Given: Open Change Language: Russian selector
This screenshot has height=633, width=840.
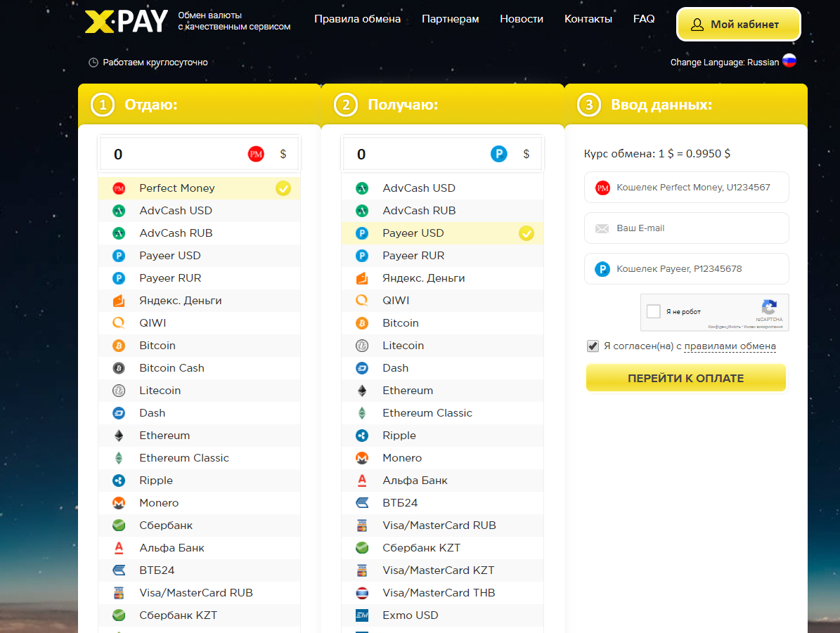Looking at the screenshot, I should pos(733,62).
